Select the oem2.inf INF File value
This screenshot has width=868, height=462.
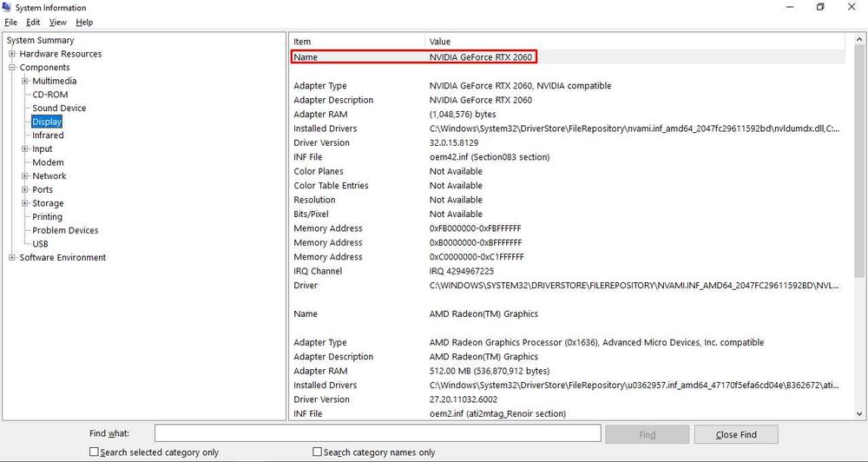click(x=497, y=414)
